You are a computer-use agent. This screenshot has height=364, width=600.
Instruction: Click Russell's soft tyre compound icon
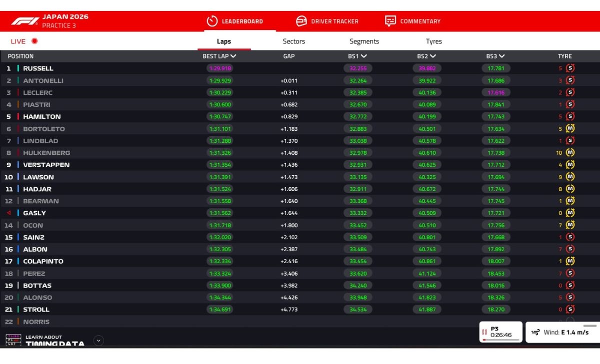570,68
